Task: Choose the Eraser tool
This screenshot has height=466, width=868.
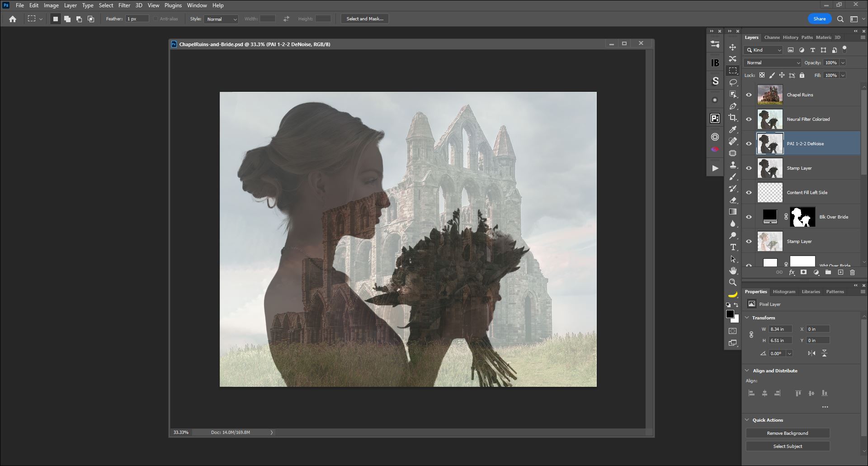Action: 733,200
